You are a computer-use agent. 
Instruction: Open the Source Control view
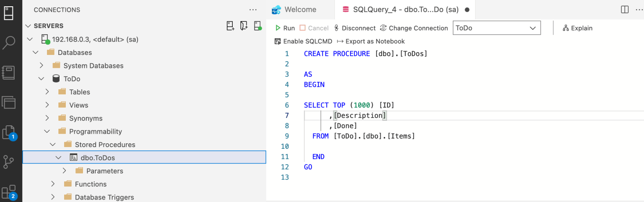point(9,162)
